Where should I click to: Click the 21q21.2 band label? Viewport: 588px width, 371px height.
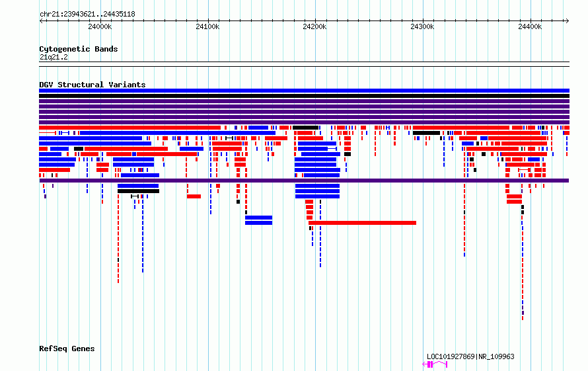pos(54,57)
